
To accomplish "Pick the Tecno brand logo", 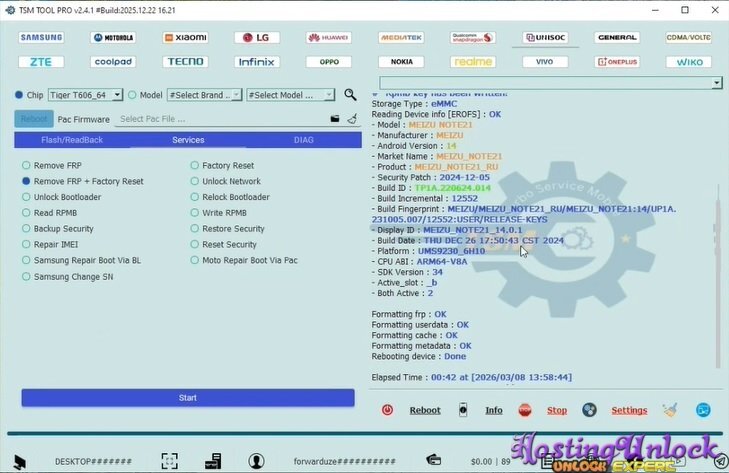I will (x=185, y=62).
